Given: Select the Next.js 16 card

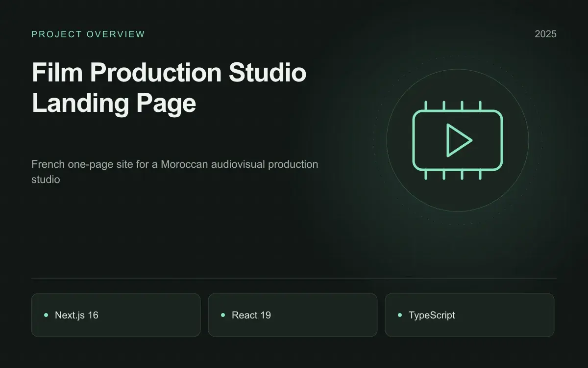Looking at the screenshot, I should [x=116, y=315].
